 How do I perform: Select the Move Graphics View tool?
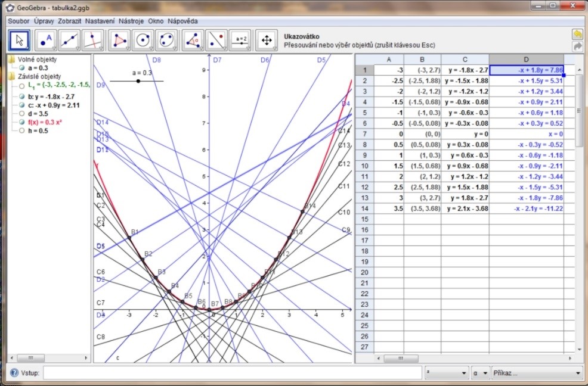click(267, 40)
